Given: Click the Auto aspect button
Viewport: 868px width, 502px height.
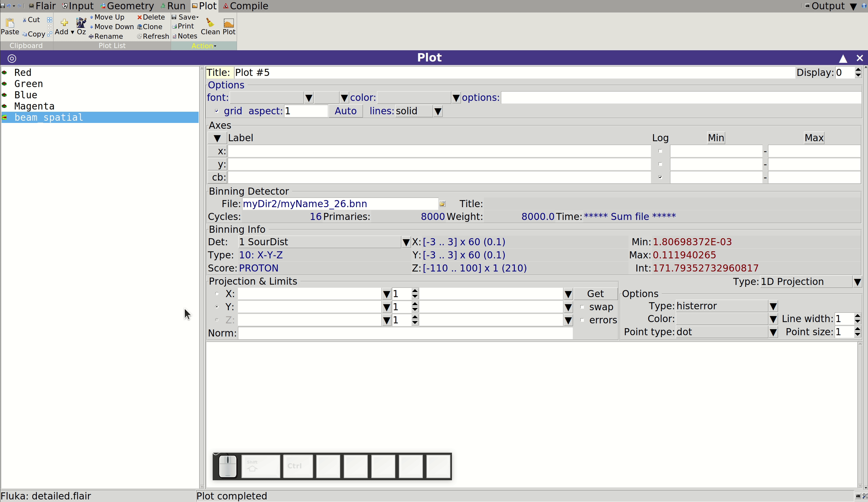Looking at the screenshot, I should coord(346,111).
